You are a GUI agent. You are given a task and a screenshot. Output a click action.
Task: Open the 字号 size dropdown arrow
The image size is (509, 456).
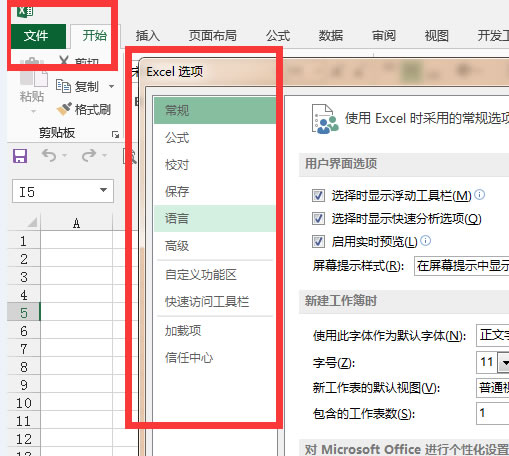(504, 362)
